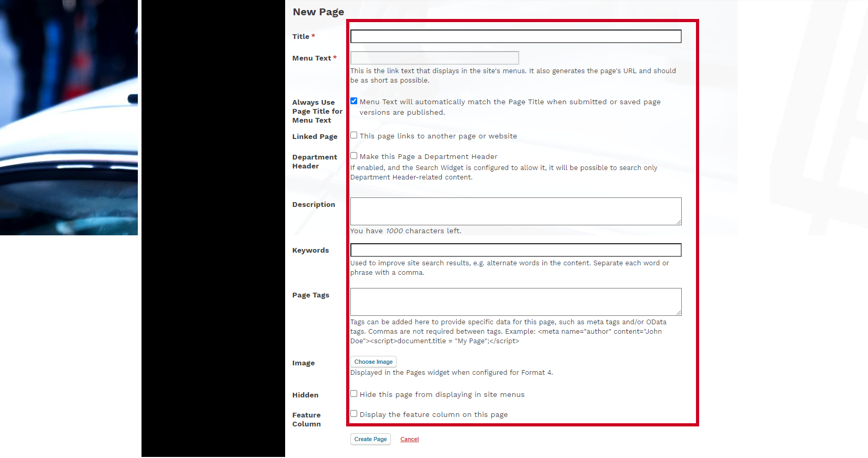The height and width of the screenshot is (458, 868).
Task: Check Hide this page from site menus
Action: tap(354, 394)
